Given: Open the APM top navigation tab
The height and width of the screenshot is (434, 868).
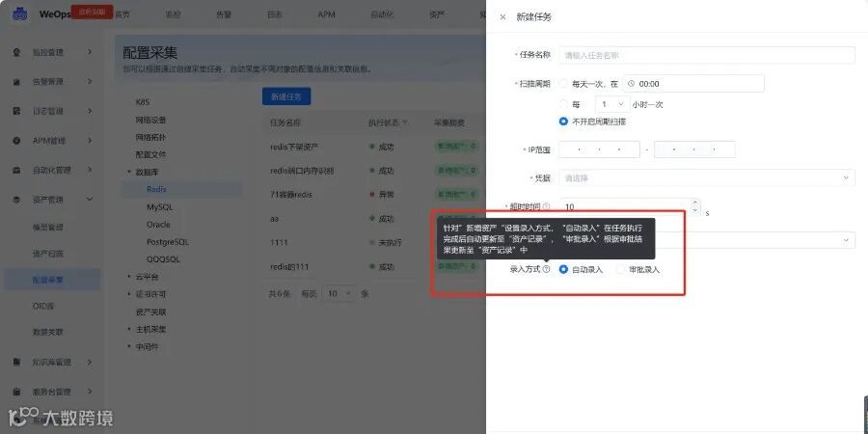Looking at the screenshot, I should coord(327,14).
